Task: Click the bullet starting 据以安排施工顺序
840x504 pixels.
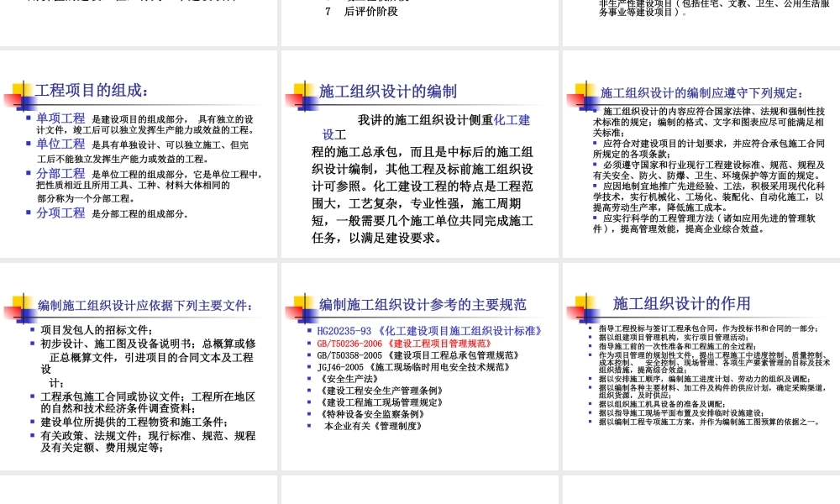Action: pyautogui.click(x=705, y=379)
